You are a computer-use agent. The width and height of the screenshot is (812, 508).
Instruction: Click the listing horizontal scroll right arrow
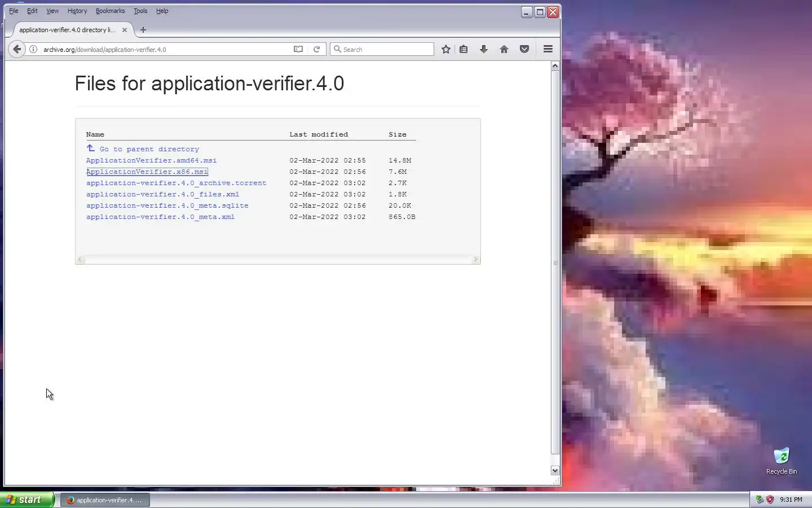tap(475, 259)
